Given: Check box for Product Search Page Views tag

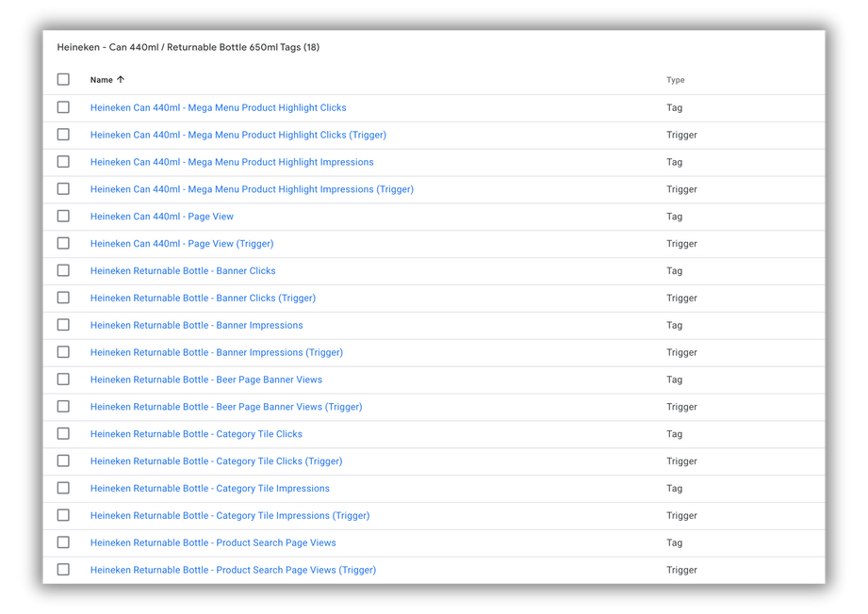Looking at the screenshot, I should point(63,542).
